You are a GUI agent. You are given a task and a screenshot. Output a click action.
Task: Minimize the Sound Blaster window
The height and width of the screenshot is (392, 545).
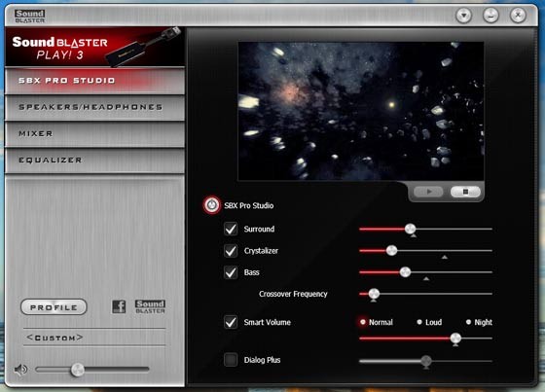pyautogui.click(x=490, y=16)
